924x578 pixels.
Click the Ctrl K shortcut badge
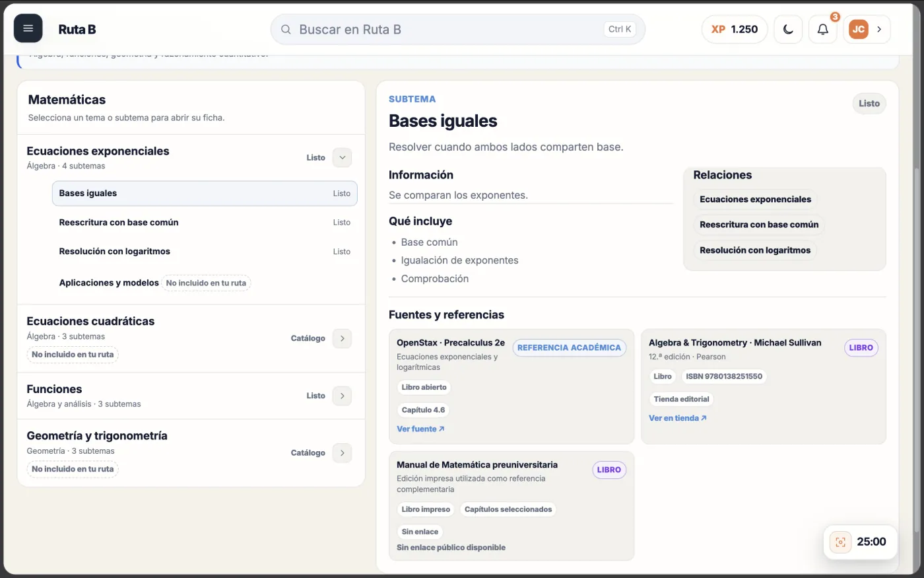point(620,29)
